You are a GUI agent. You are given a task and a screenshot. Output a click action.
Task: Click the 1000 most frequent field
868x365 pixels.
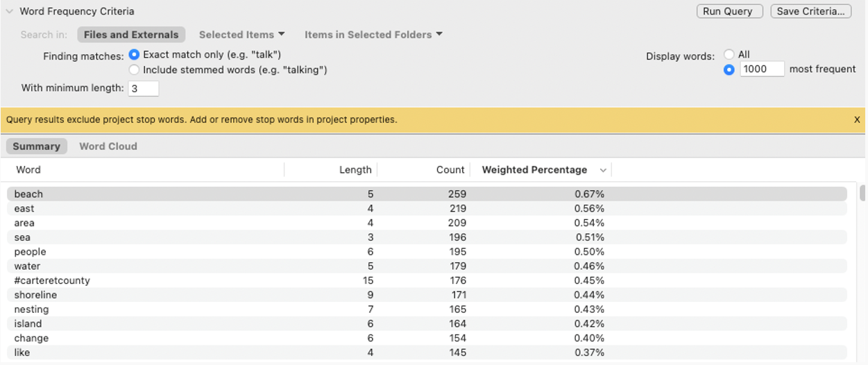tap(762, 69)
